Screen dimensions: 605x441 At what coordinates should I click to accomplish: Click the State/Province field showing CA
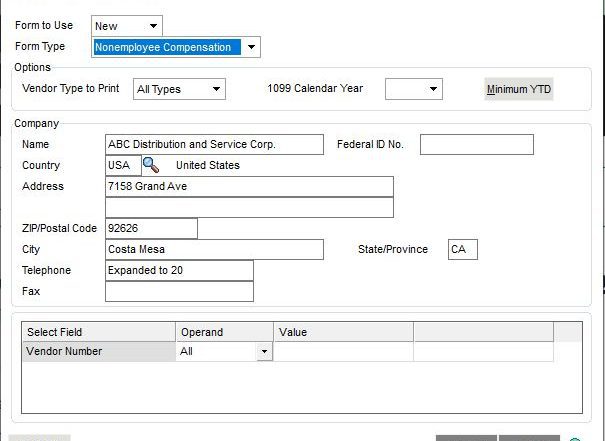click(x=462, y=250)
